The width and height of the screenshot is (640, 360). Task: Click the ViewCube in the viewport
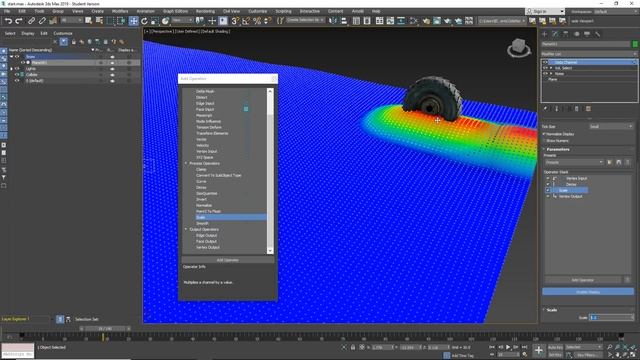(519, 48)
